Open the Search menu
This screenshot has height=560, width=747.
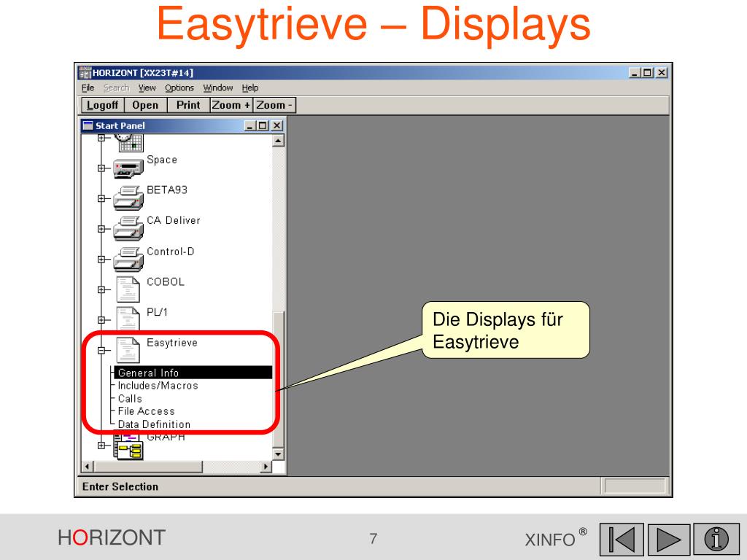pos(116,88)
